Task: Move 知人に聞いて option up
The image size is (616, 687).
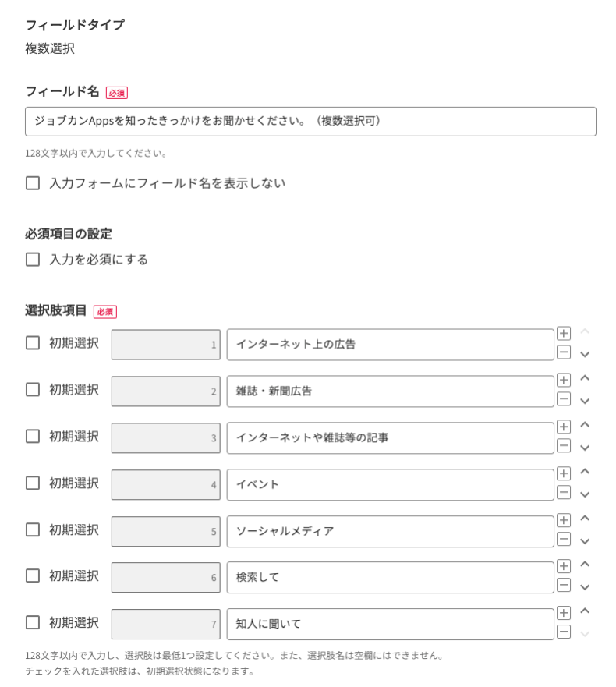Action: tap(585, 611)
